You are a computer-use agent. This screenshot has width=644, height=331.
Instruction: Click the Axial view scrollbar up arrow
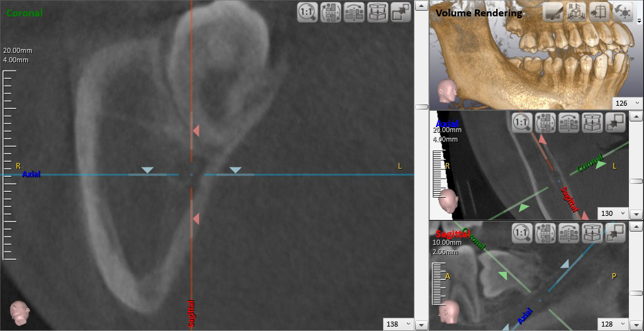pyautogui.click(x=636, y=117)
